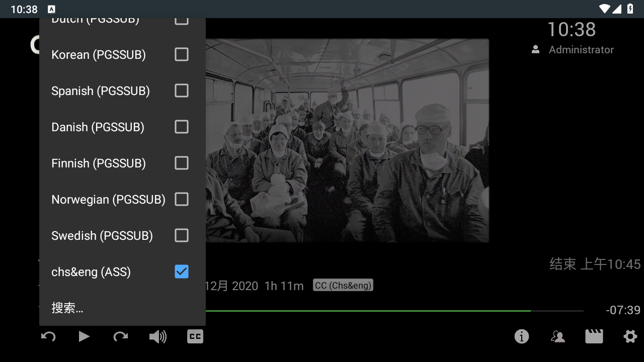The image size is (644, 362).
Task: Enable Spanish (PGSSUB) checkbox
Action: click(182, 90)
